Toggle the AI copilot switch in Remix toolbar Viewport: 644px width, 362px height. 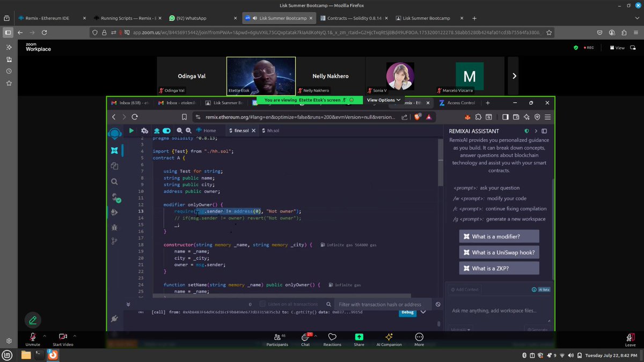coord(166,130)
